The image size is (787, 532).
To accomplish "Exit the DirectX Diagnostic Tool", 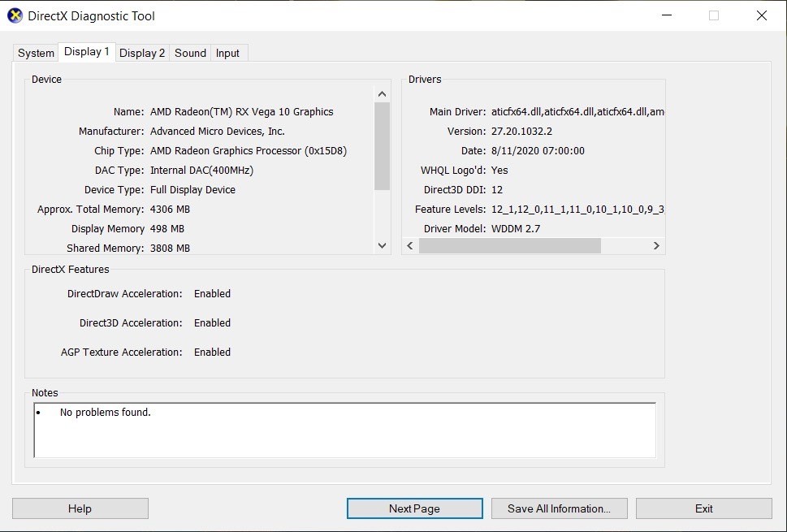I will click(x=703, y=508).
